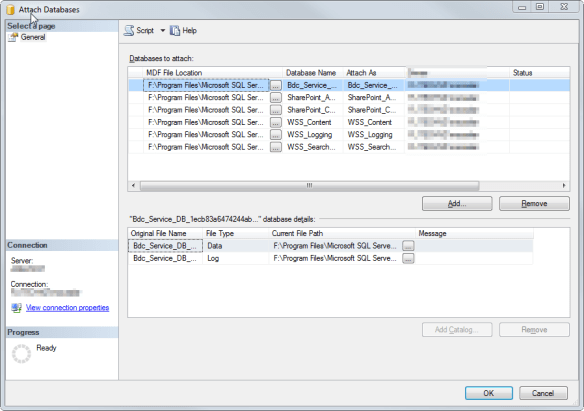This screenshot has height=411, width=584.
Task: Click the MDF File Location column header
Action: point(213,73)
